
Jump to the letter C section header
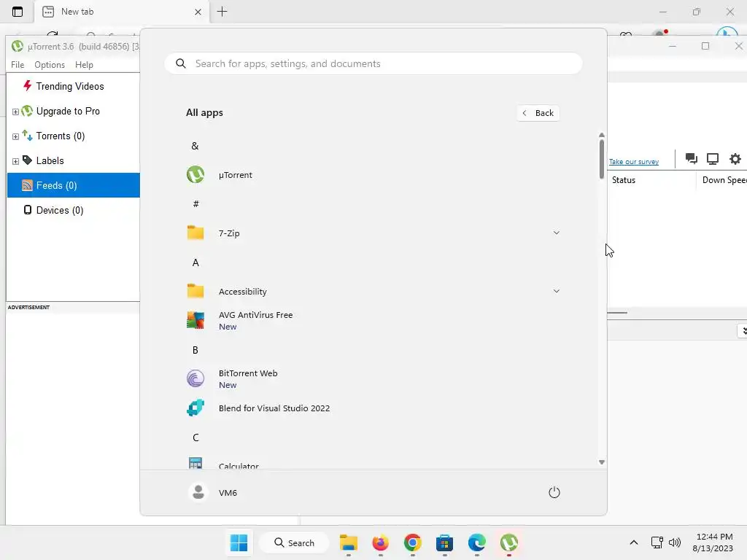pyautogui.click(x=196, y=437)
